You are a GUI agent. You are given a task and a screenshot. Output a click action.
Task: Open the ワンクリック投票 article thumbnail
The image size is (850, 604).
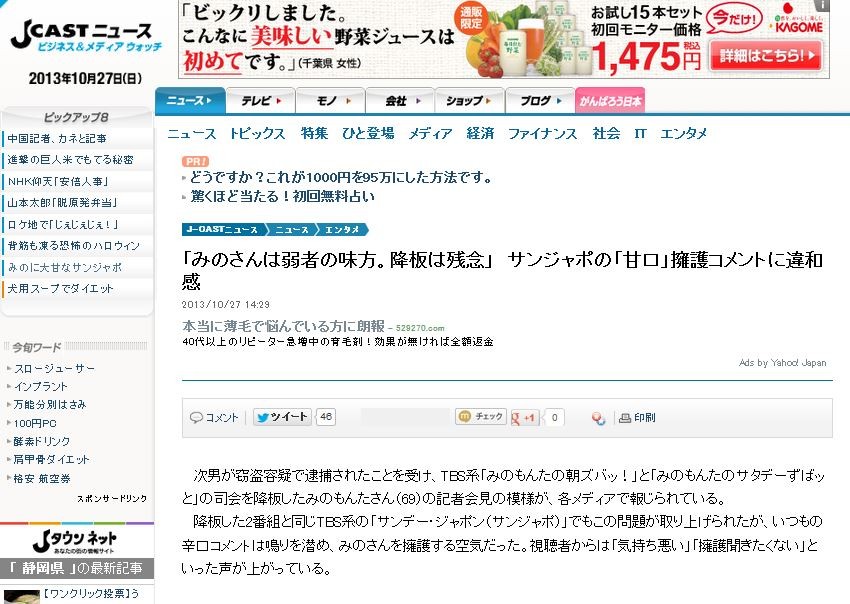click(20, 597)
